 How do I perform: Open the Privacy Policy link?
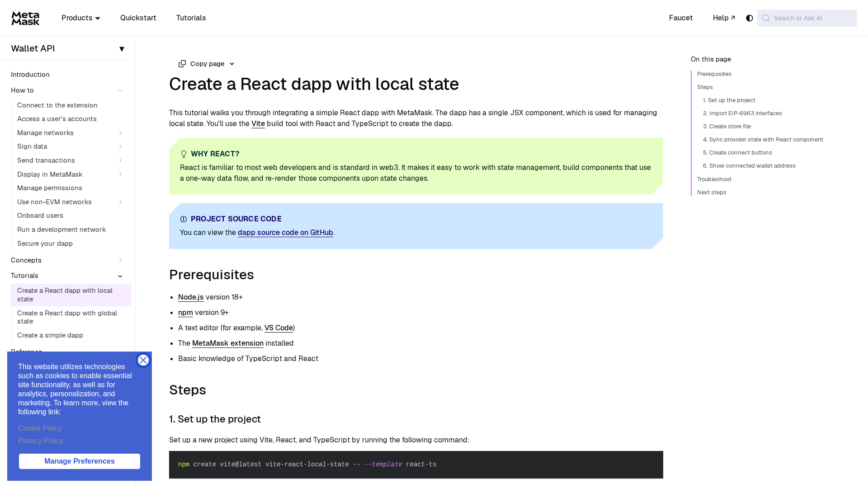coord(41,441)
